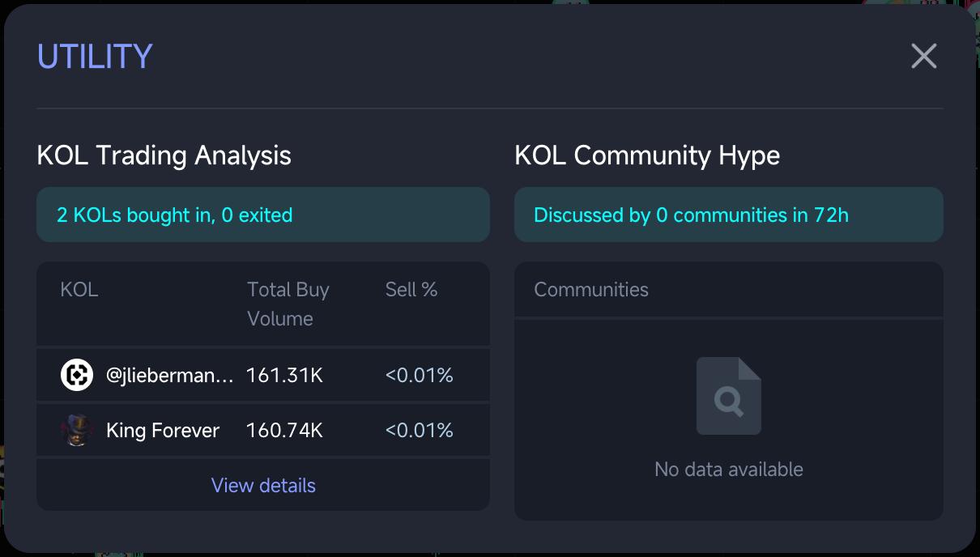Select the King Forever KOL name
The height and width of the screenshot is (557, 980).
(163, 430)
